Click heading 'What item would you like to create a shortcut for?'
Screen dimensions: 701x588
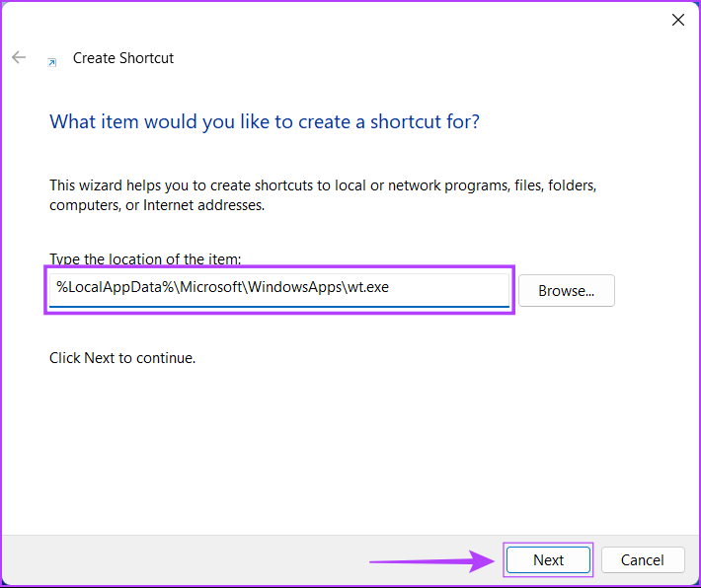(265, 121)
